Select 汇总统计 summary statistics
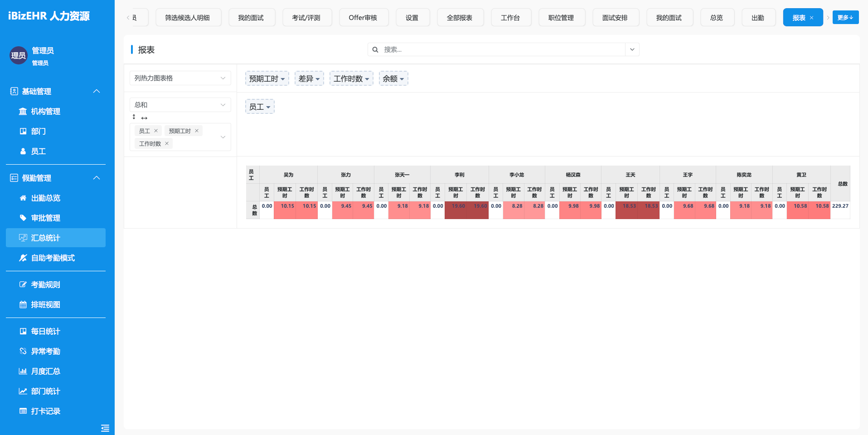This screenshot has width=868, height=435. click(55, 238)
